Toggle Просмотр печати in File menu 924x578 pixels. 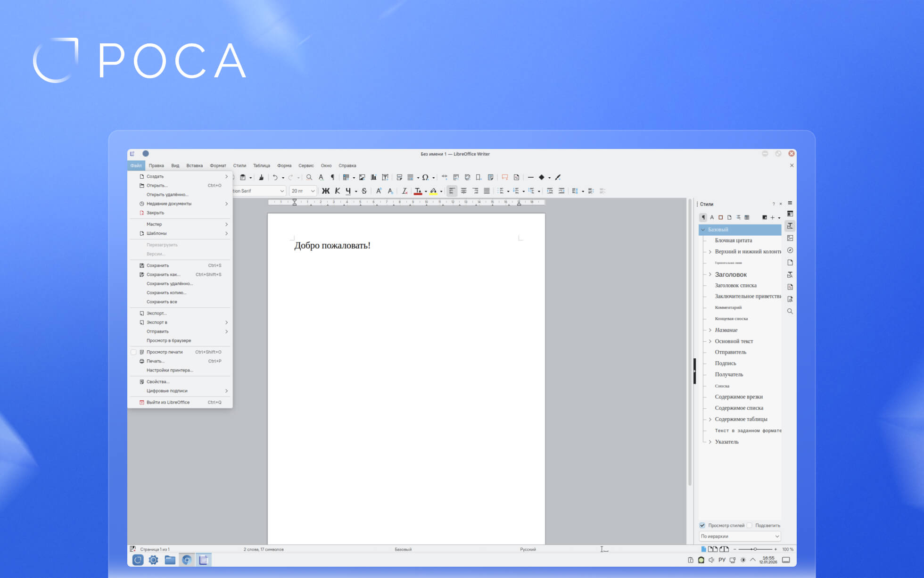pyautogui.click(x=164, y=352)
